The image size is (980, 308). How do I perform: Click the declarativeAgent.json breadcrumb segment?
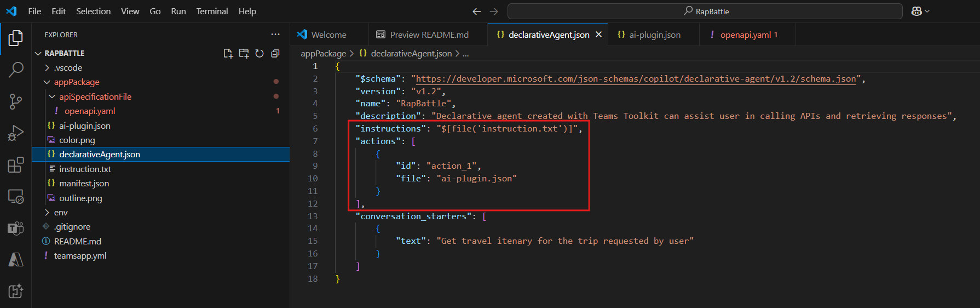[x=411, y=54]
